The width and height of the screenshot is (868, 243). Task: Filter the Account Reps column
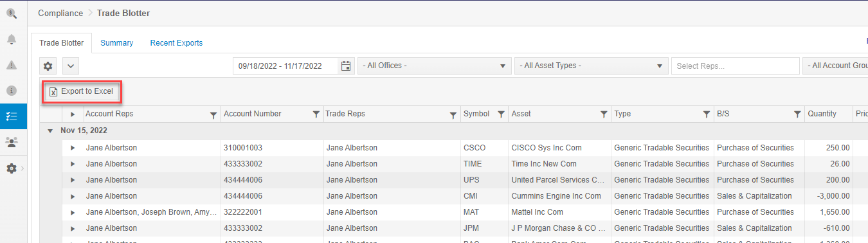(x=213, y=114)
